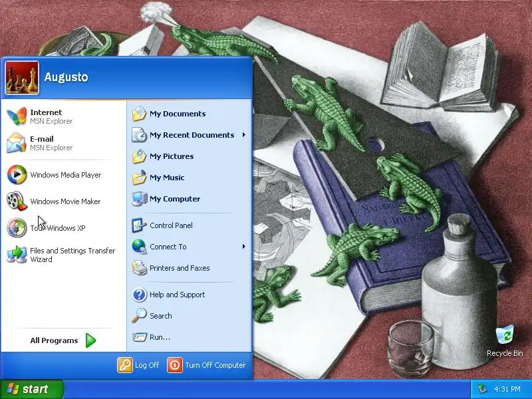
Task: Select Help and Support text entry
Action: (177, 295)
